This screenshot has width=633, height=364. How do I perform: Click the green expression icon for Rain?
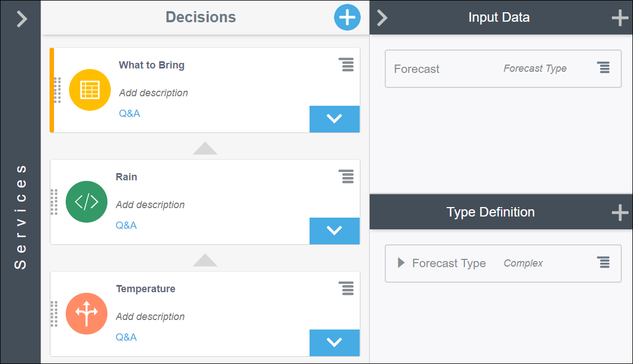[x=86, y=202]
